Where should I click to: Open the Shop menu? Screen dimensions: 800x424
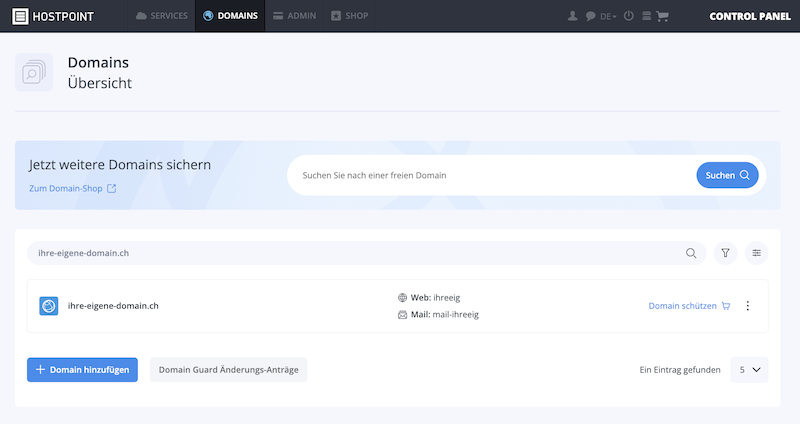point(349,16)
